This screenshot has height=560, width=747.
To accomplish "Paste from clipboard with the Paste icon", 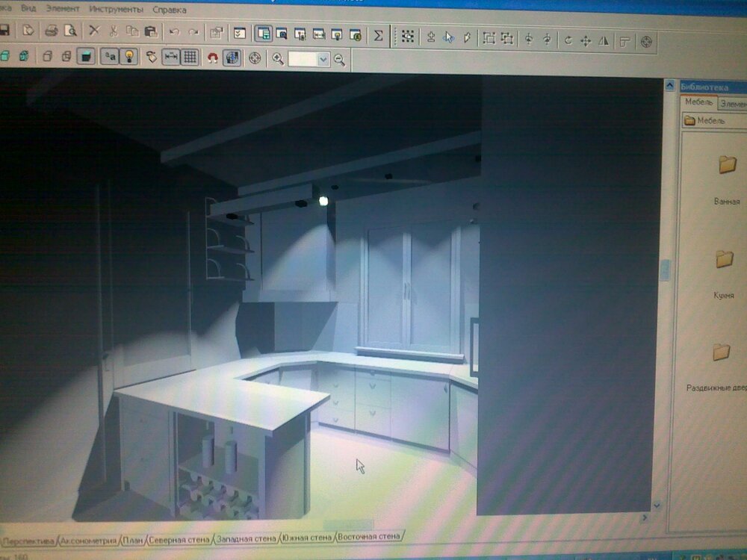I will [151, 32].
